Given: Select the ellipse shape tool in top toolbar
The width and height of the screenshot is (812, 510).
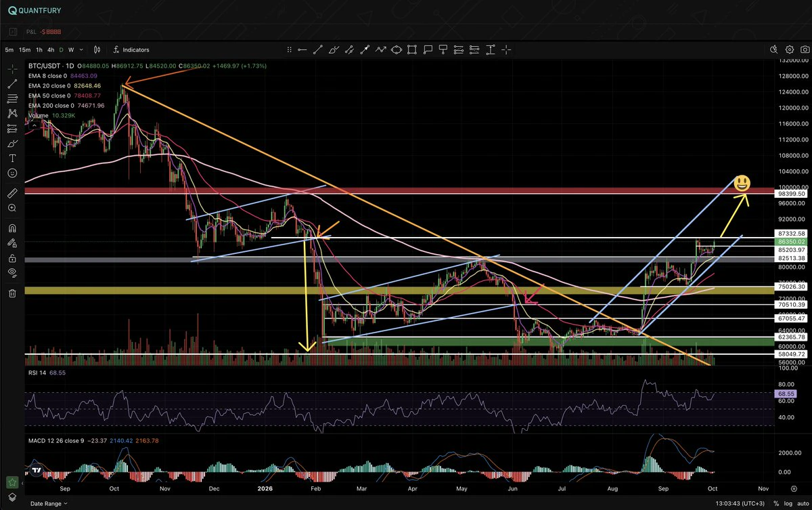Looking at the screenshot, I should click(396, 49).
